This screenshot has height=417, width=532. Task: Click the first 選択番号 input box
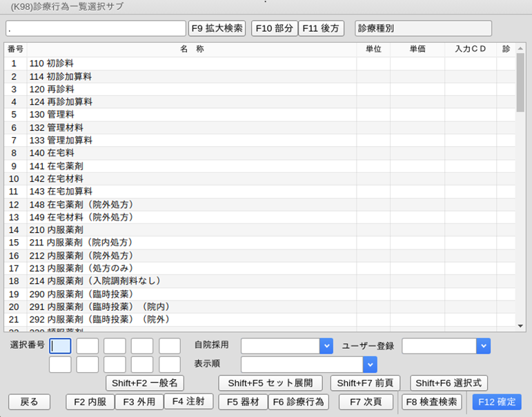tap(60, 346)
